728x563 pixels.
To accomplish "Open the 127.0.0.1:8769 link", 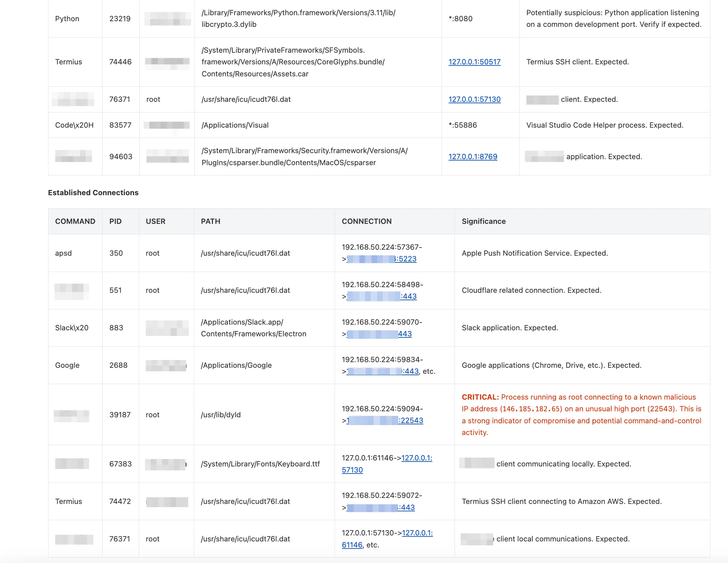I will pyautogui.click(x=473, y=157).
